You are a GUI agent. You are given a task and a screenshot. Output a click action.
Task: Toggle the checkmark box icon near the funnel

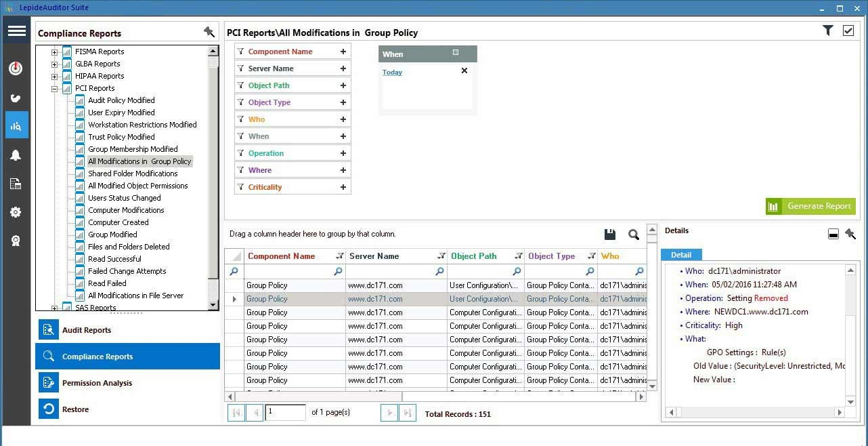(848, 31)
